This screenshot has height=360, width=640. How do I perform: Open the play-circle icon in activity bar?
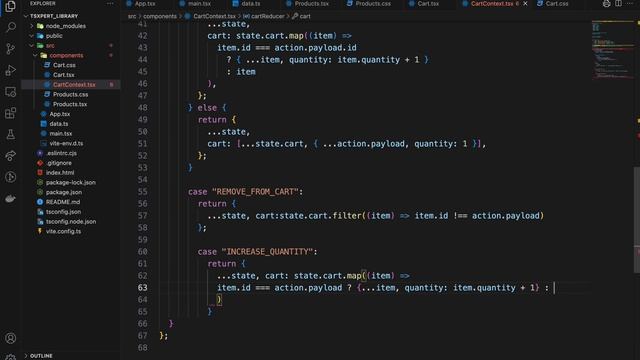(x=10, y=177)
